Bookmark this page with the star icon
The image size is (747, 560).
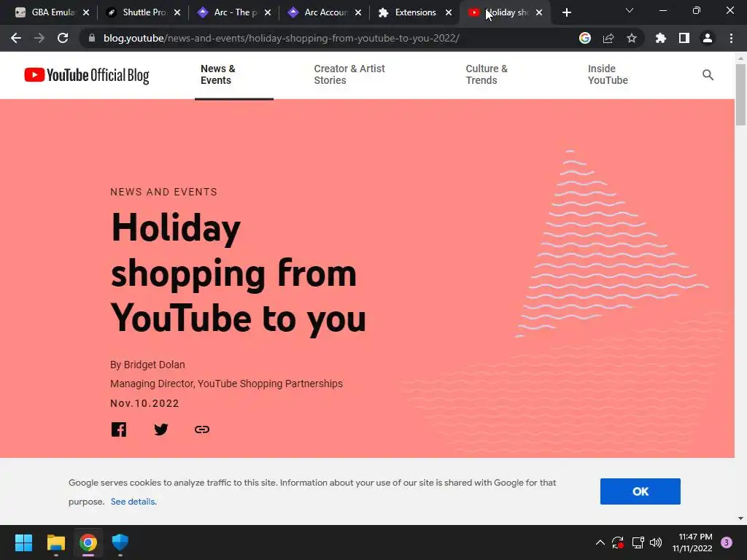pos(631,38)
